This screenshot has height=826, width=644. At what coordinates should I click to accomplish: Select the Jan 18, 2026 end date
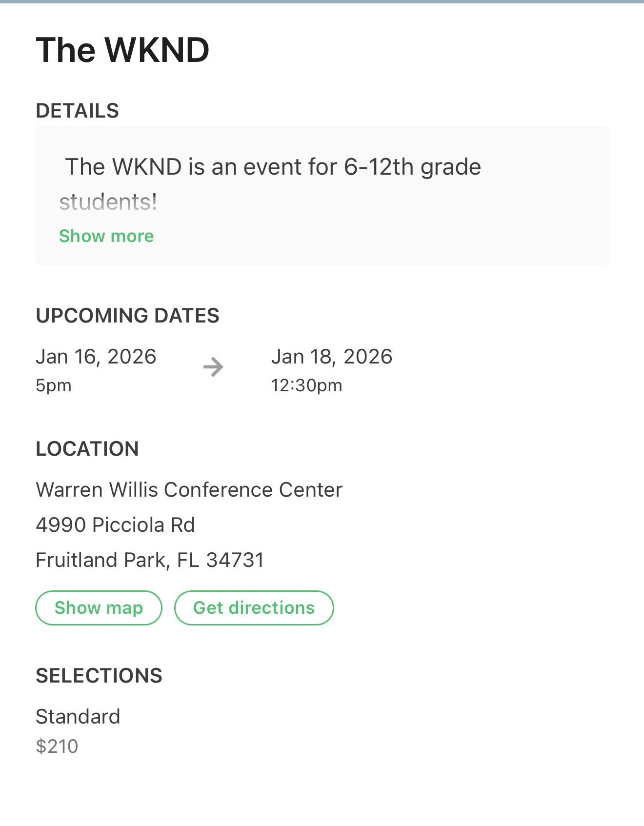(332, 357)
